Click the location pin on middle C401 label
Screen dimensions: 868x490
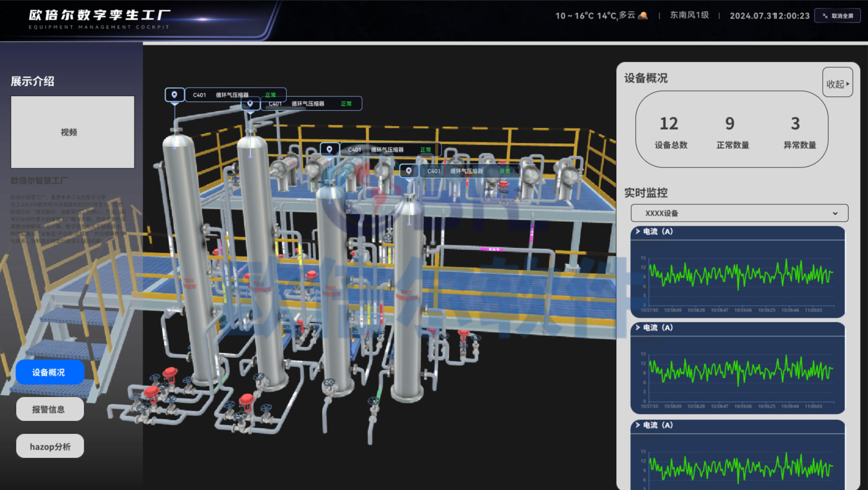(329, 150)
